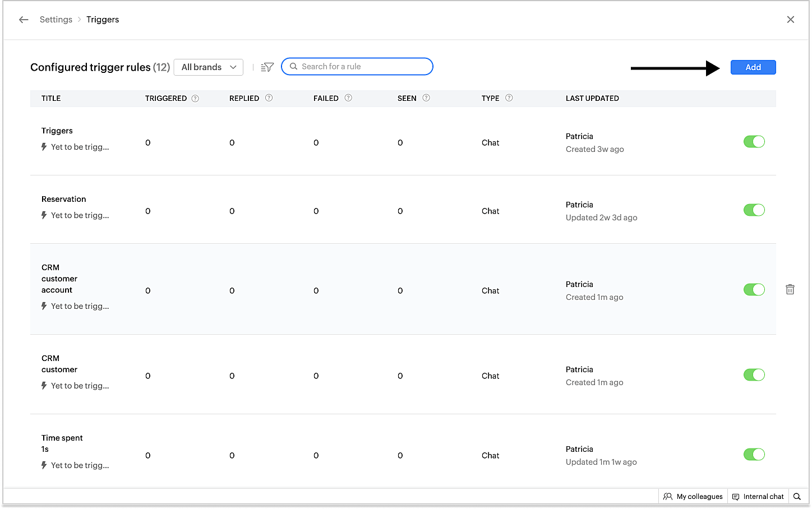Open the Internal chat panel
The width and height of the screenshot is (812, 509).
click(758, 497)
